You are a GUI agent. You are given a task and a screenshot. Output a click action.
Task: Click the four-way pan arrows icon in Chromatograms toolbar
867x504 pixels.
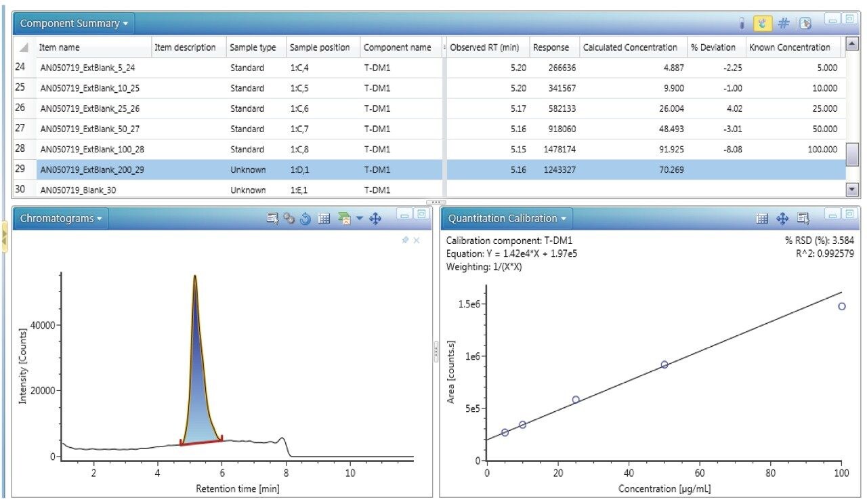point(375,219)
